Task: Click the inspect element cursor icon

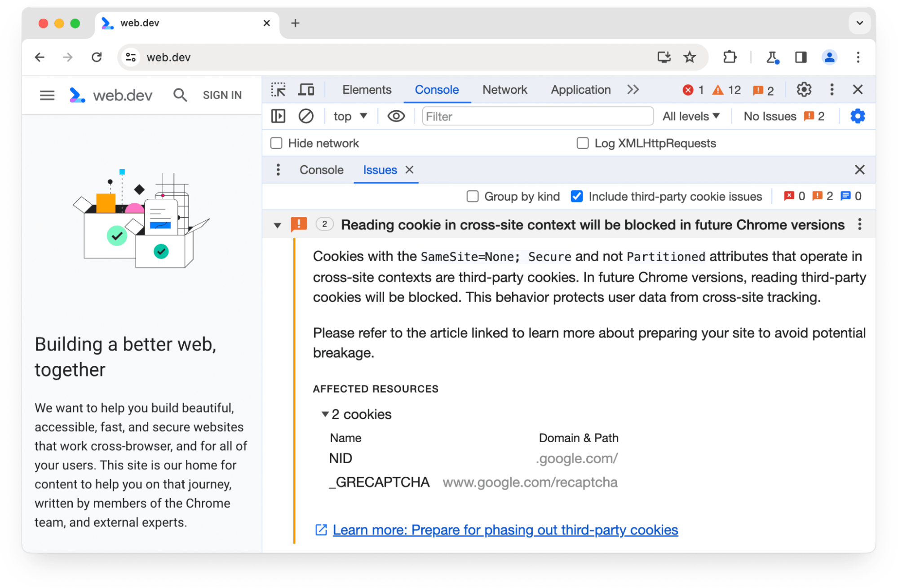Action: coord(279,90)
